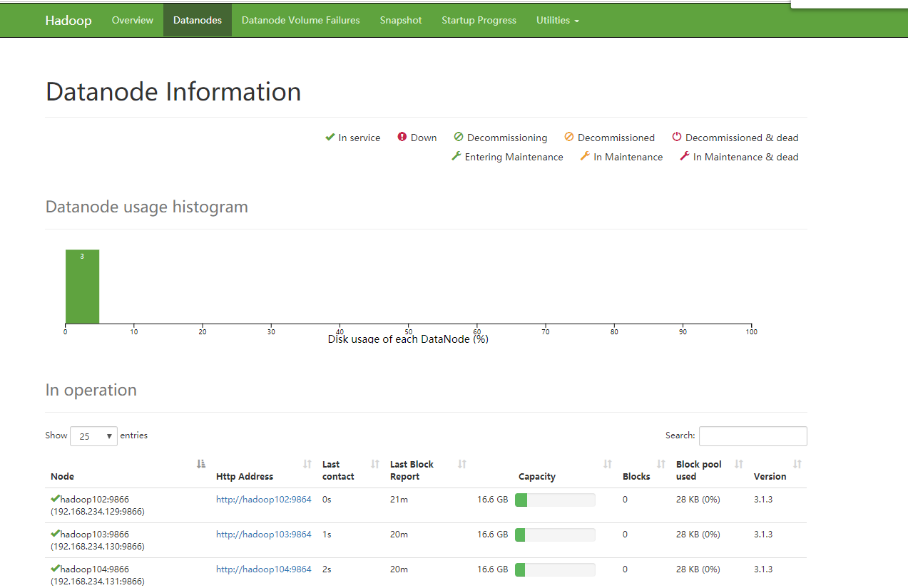Sort by Block pool used icon

tap(739, 464)
